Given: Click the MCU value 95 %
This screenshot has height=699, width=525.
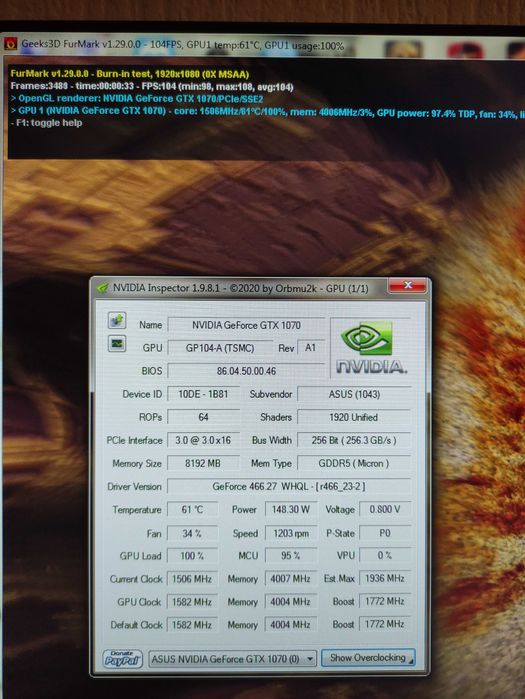Looking at the screenshot, I should (x=291, y=556).
